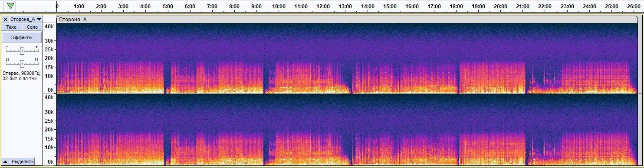644x168 pixels.
Task: Click the 1:00 mark on the timeline ruler
Action: coord(79,7)
